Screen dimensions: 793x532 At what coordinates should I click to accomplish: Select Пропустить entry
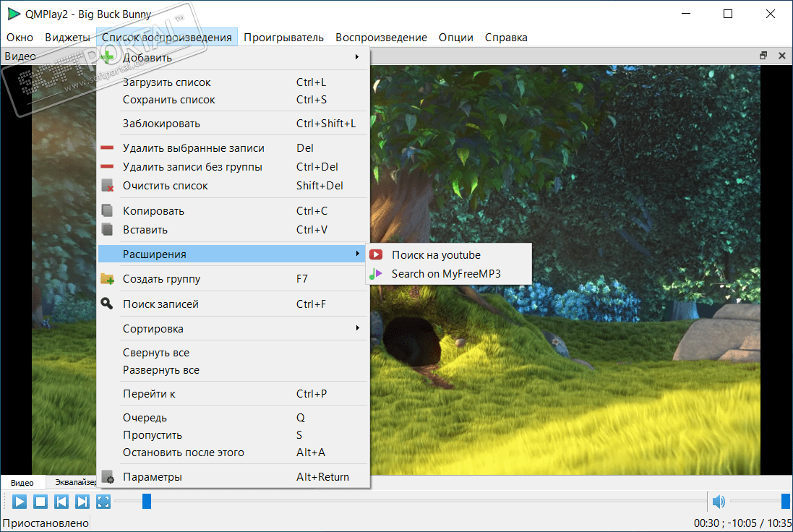[233, 435]
